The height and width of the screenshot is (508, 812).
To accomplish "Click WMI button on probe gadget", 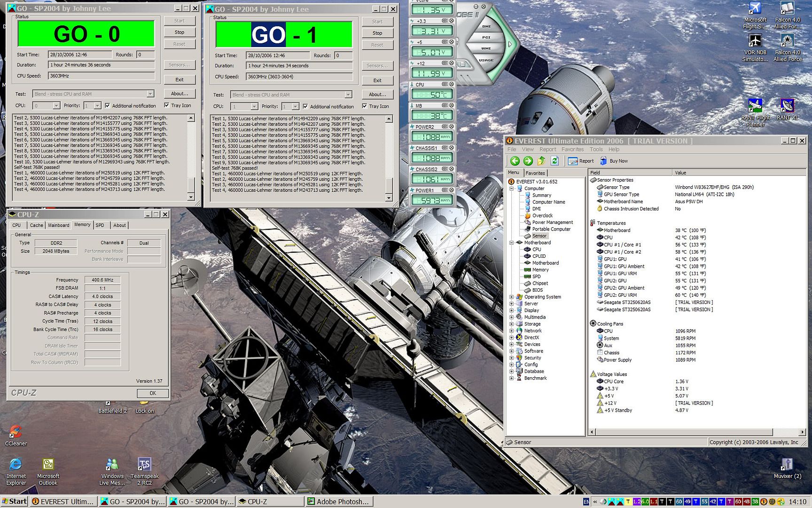I will pos(486,48).
